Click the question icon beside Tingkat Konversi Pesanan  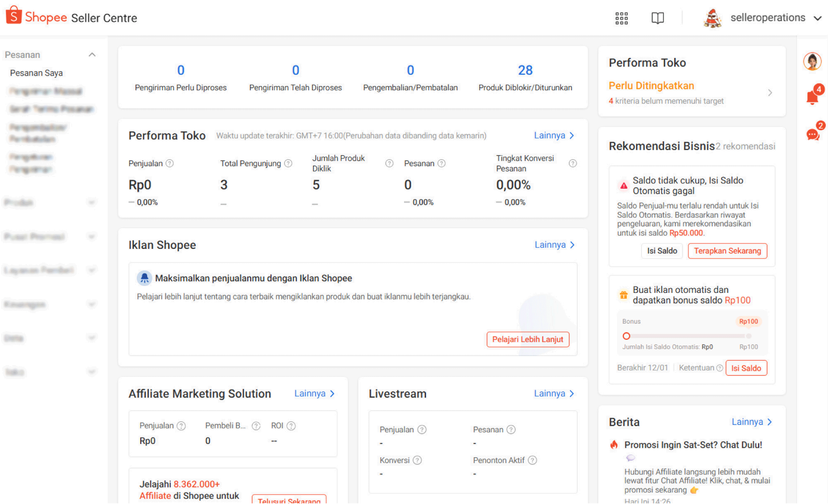[x=573, y=163]
